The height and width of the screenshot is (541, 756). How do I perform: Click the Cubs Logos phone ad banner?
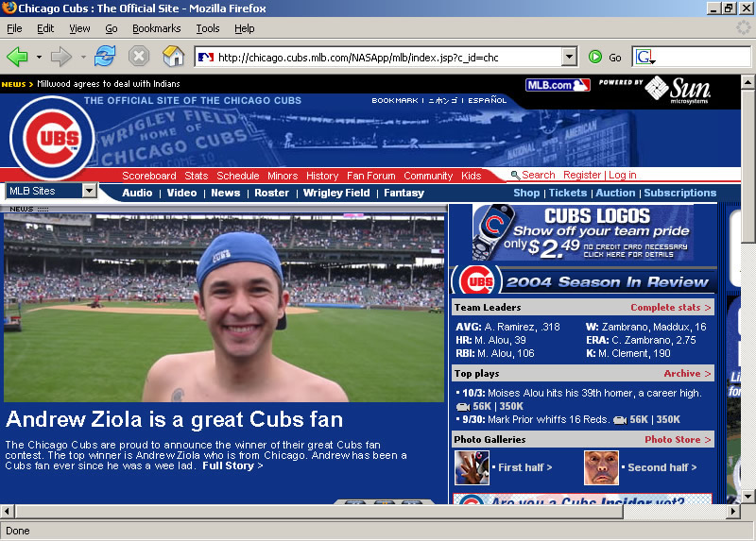point(583,232)
